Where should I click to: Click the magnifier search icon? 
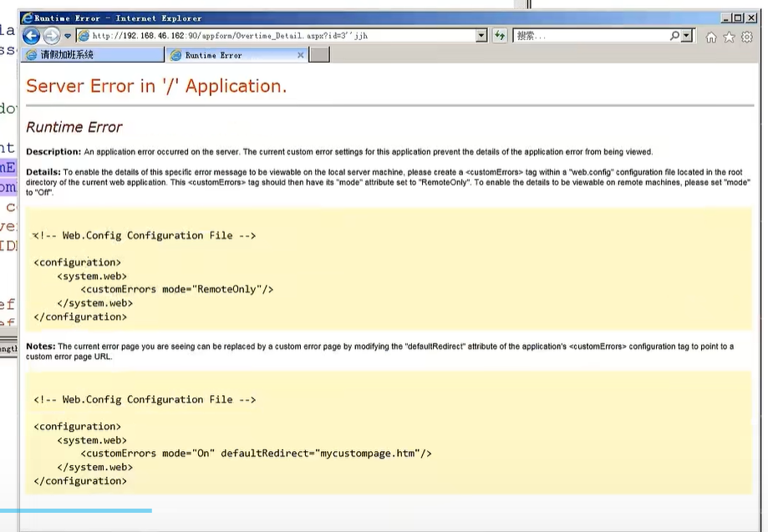click(x=675, y=36)
